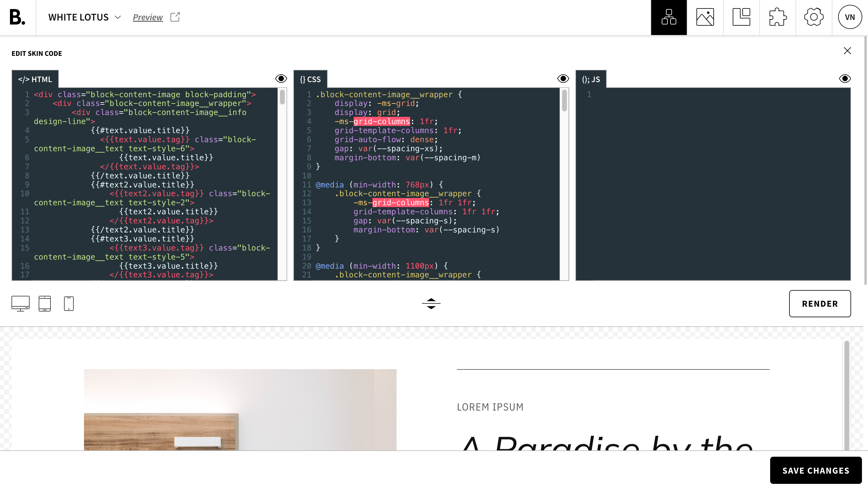The image size is (868, 489).
Task: Click the RENDER button
Action: (x=820, y=304)
